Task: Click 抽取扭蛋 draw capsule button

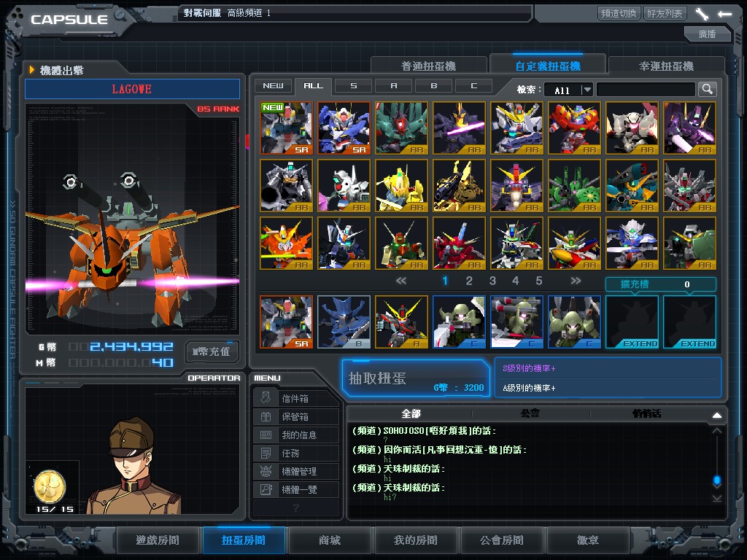Action: (x=416, y=378)
